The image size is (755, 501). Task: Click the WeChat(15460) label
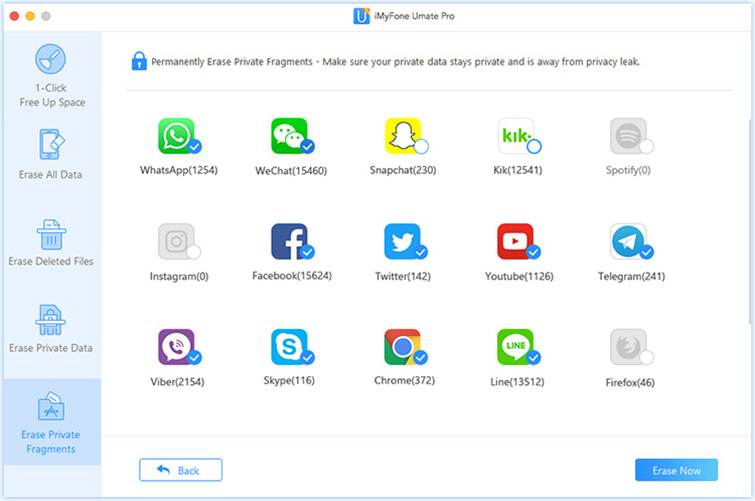[291, 171]
